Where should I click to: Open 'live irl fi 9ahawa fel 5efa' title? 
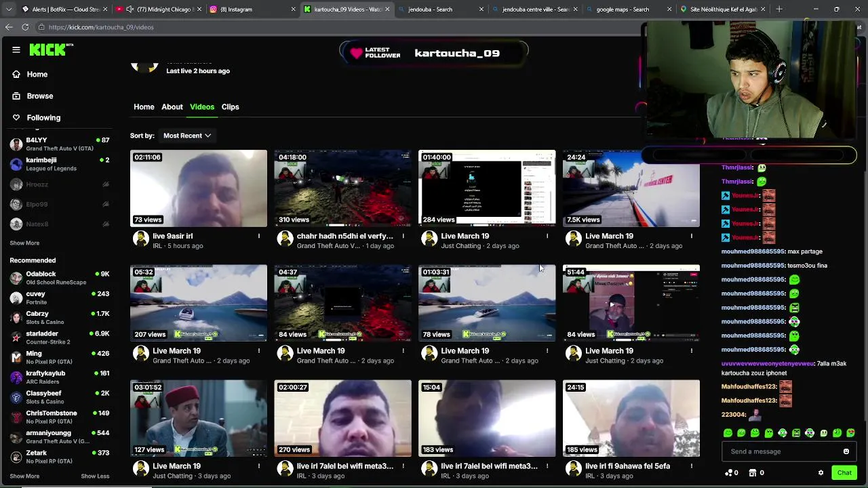[x=627, y=466]
